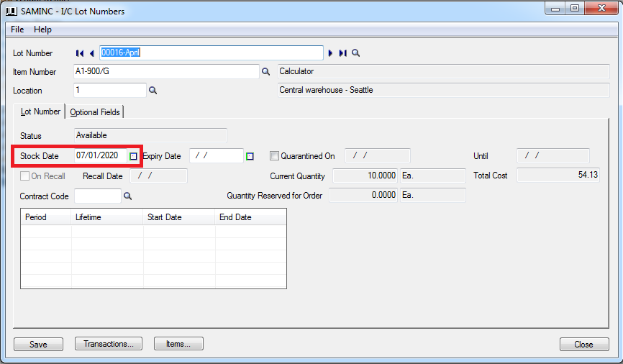The width and height of the screenshot is (623, 364).
Task: Maximize the SAMINC window
Action: point(575,9)
